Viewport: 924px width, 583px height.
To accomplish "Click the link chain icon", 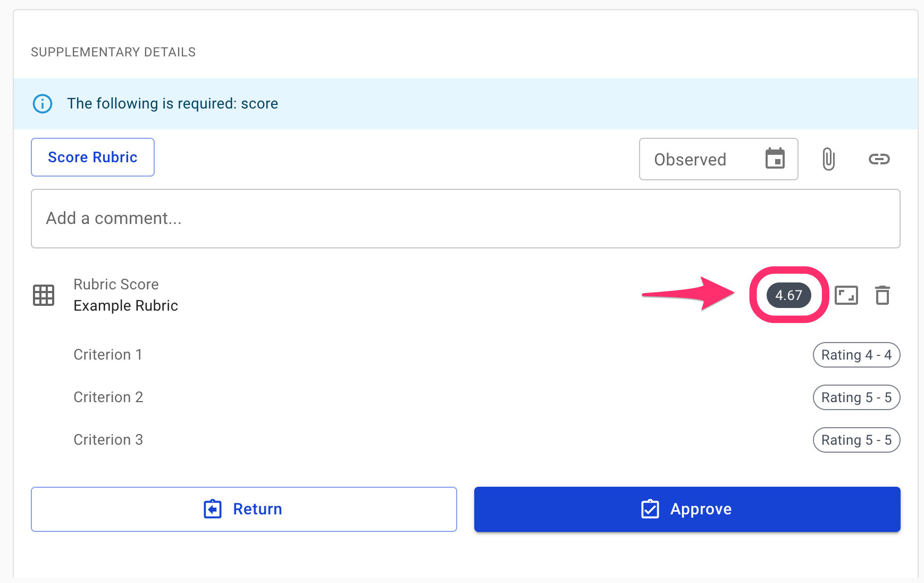I will (x=879, y=159).
